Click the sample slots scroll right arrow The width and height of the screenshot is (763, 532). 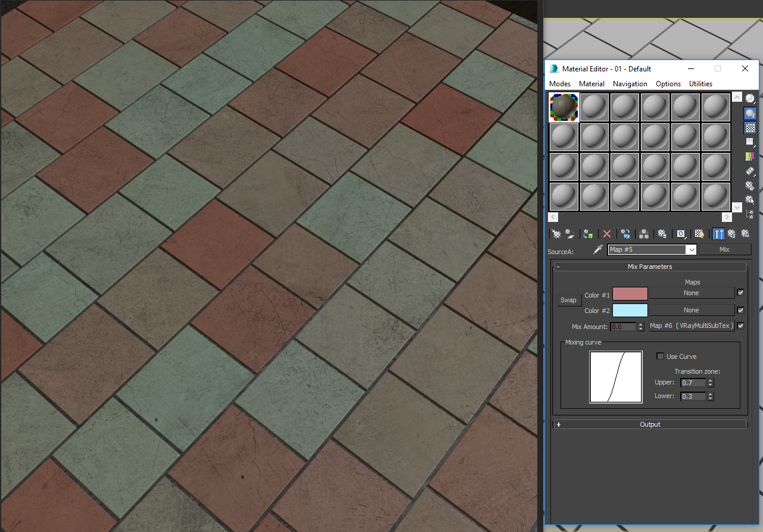click(727, 217)
